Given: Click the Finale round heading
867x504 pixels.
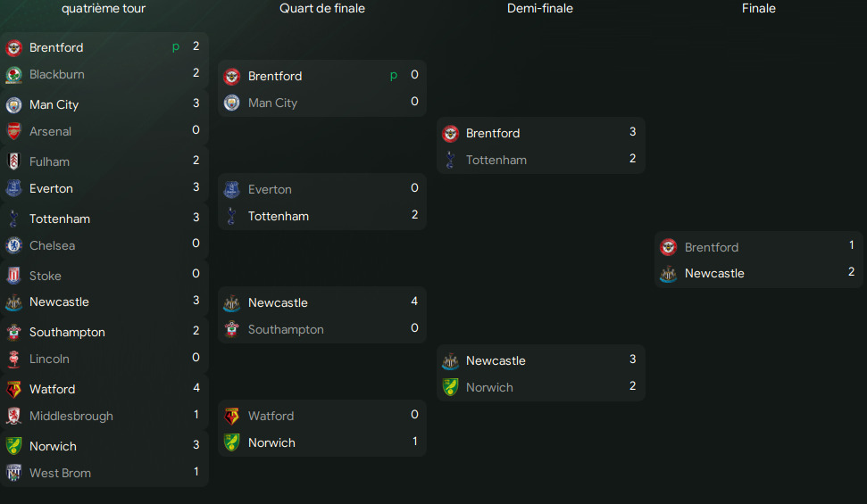Looking at the screenshot, I should click(758, 8).
